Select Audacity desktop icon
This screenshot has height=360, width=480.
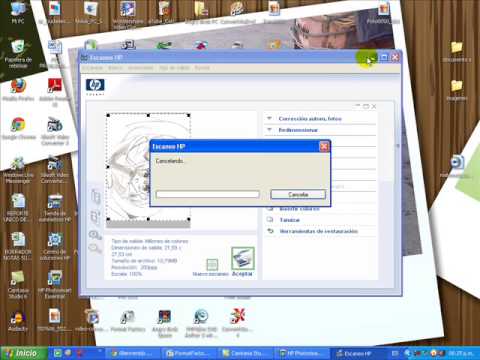(18, 321)
